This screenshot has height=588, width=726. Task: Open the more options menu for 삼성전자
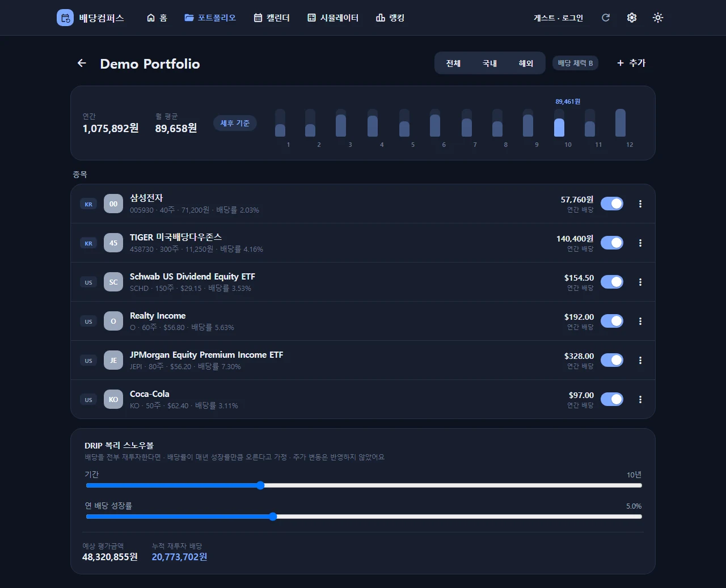point(640,204)
